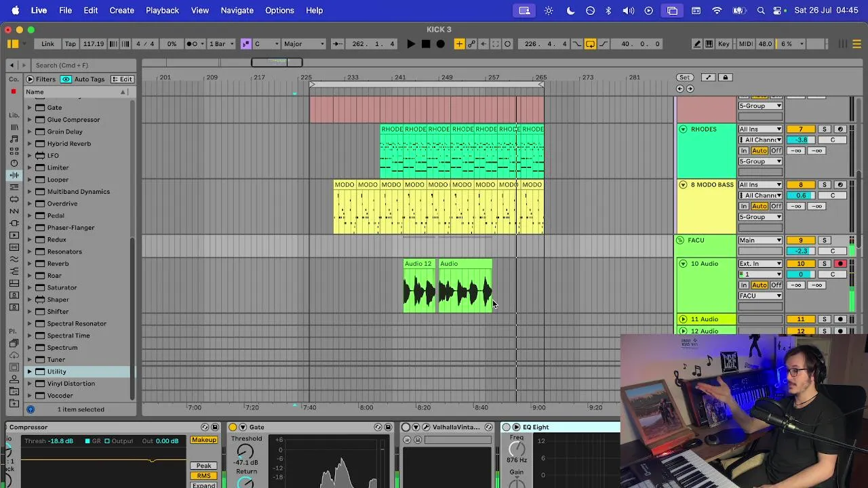Toggle the MIDI Arrangement Overdub plus button
Viewport: 868px width, 488px height.
459,44
